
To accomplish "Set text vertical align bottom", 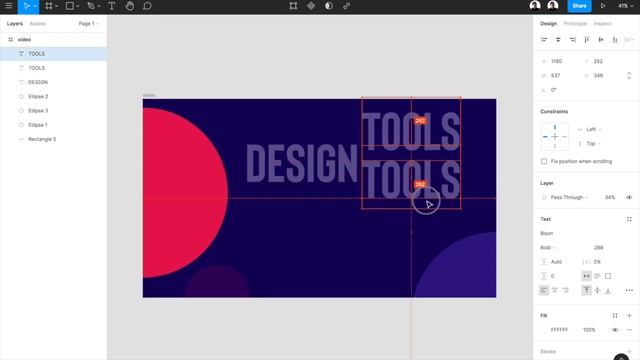I will (x=608, y=290).
